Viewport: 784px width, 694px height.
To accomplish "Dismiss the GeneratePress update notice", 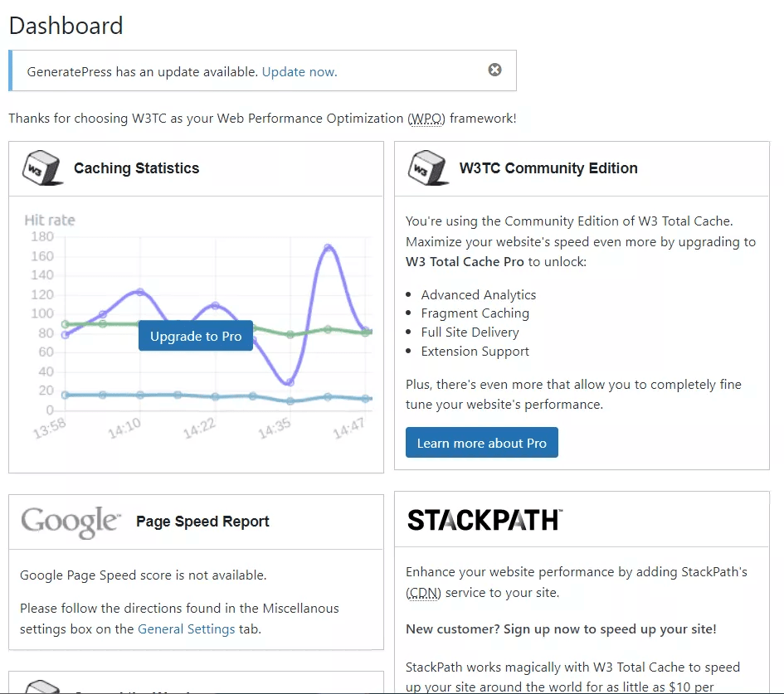I will coord(494,70).
